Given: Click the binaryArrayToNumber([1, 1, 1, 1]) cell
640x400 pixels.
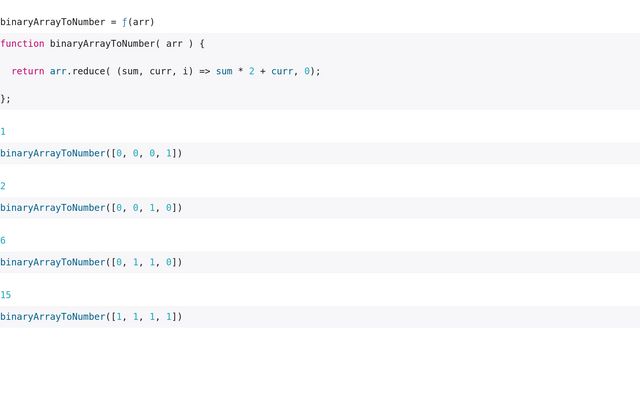Looking at the screenshot, I should pos(91,317).
